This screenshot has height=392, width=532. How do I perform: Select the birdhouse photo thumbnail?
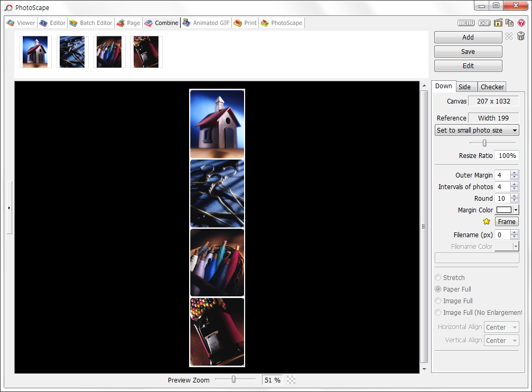[35, 51]
